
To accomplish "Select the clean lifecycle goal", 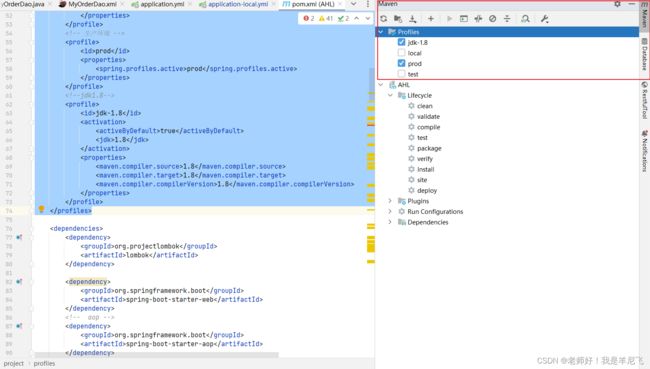I will 424,106.
